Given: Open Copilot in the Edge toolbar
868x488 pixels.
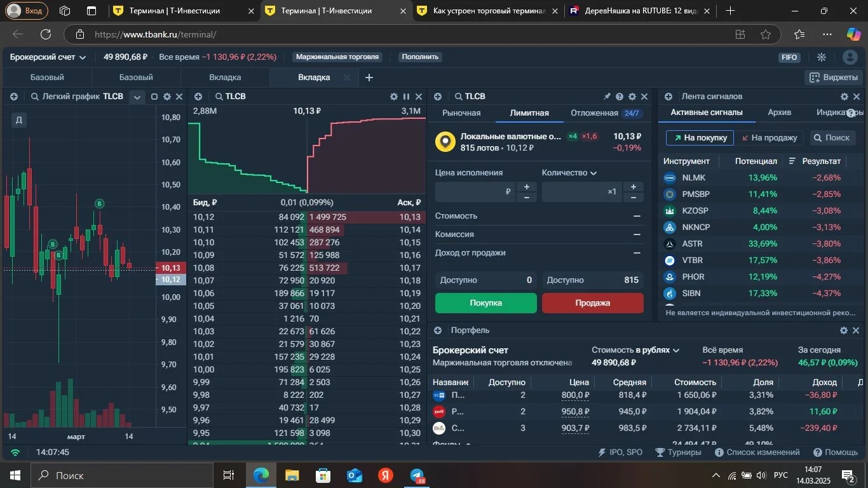Looking at the screenshot, I should click(x=853, y=35).
